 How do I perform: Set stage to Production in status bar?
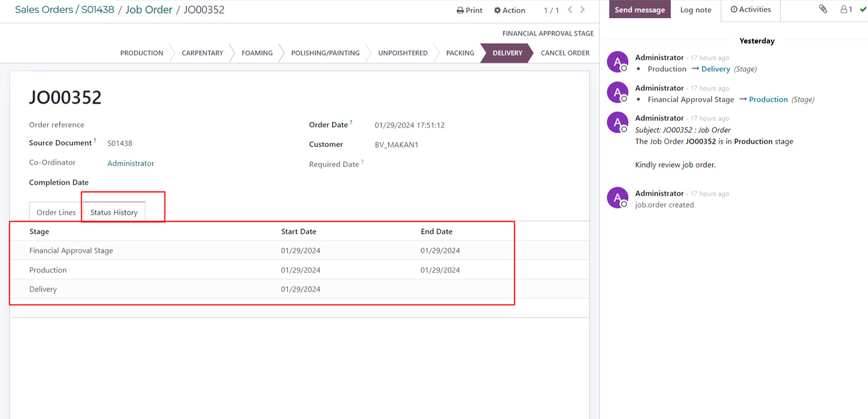[142, 53]
